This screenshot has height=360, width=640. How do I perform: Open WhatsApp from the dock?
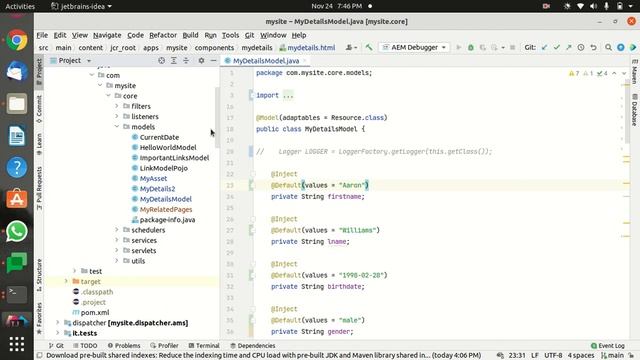(17, 231)
